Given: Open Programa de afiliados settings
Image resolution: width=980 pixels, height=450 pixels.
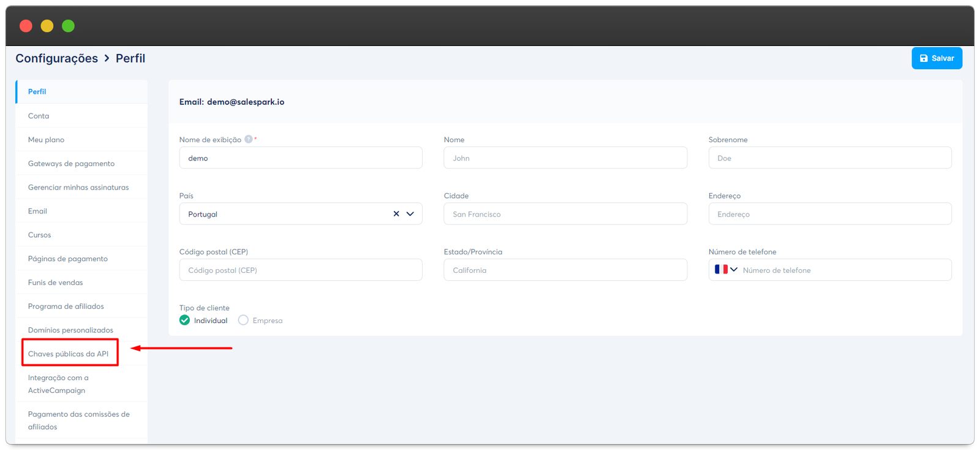Looking at the screenshot, I should (x=66, y=307).
